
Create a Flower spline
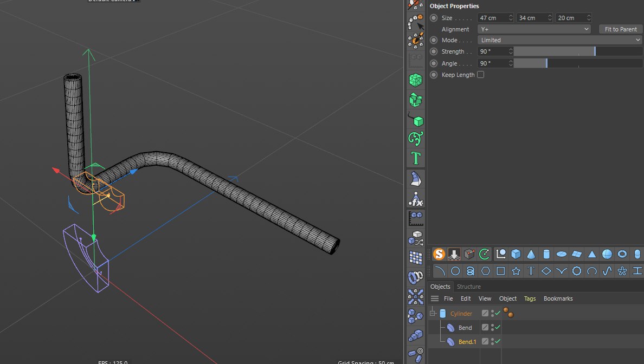(x=622, y=271)
